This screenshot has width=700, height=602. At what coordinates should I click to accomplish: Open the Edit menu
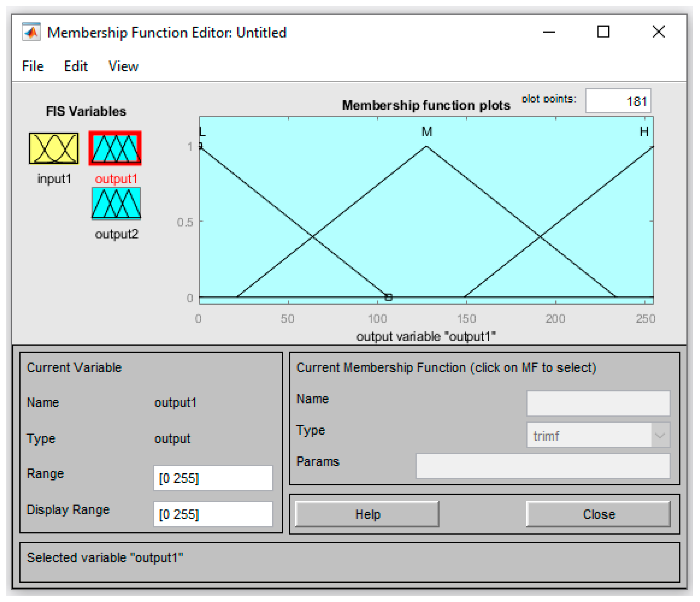pyautogui.click(x=76, y=66)
